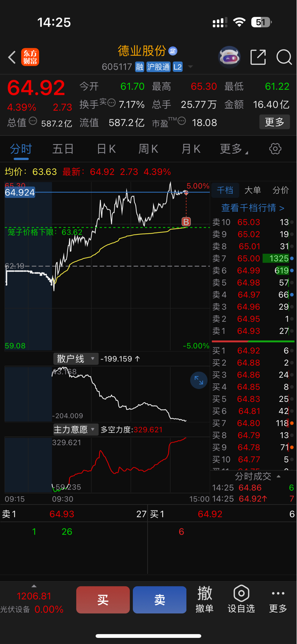Screen dimensions: 297x644
Task: Tap the 融 margin badge
Action: [x=139, y=67]
